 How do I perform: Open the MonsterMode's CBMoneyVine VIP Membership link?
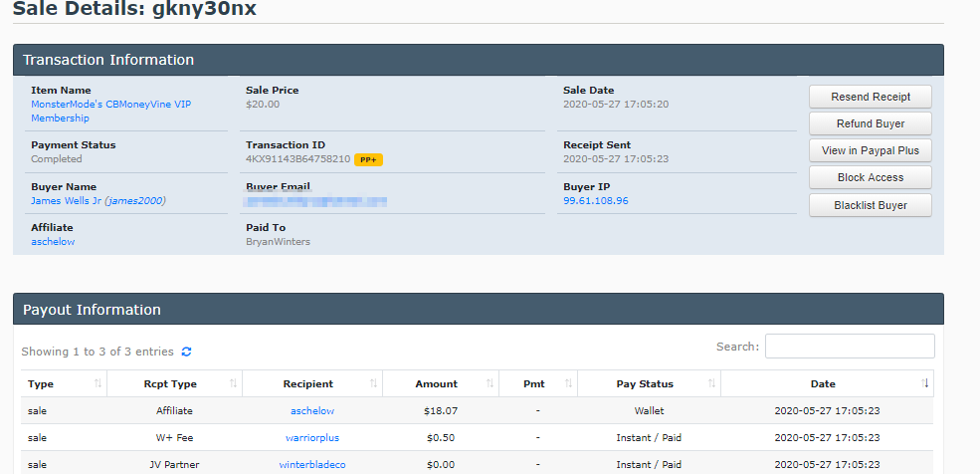point(111,112)
